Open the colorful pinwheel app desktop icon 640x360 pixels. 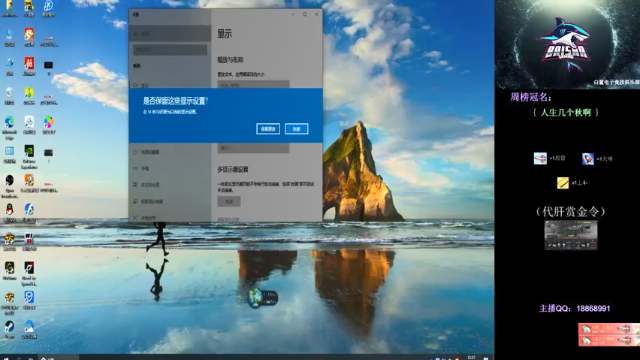49,122
